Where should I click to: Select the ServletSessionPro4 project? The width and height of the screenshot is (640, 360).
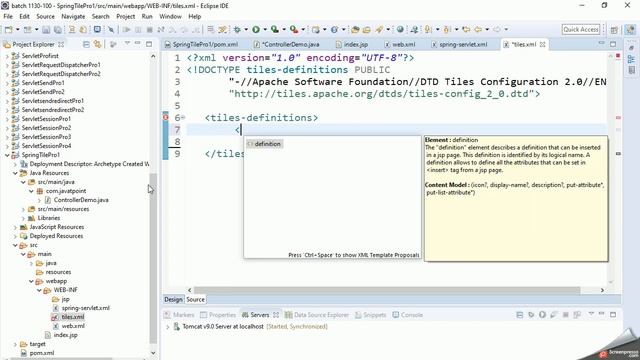pyautogui.click(x=46, y=146)
